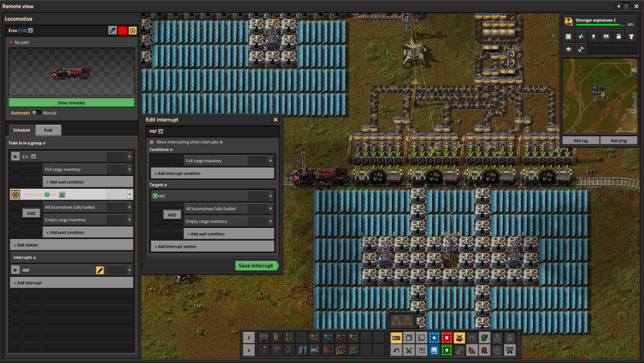Open the tips and tricks graduation cap icon

568,49
